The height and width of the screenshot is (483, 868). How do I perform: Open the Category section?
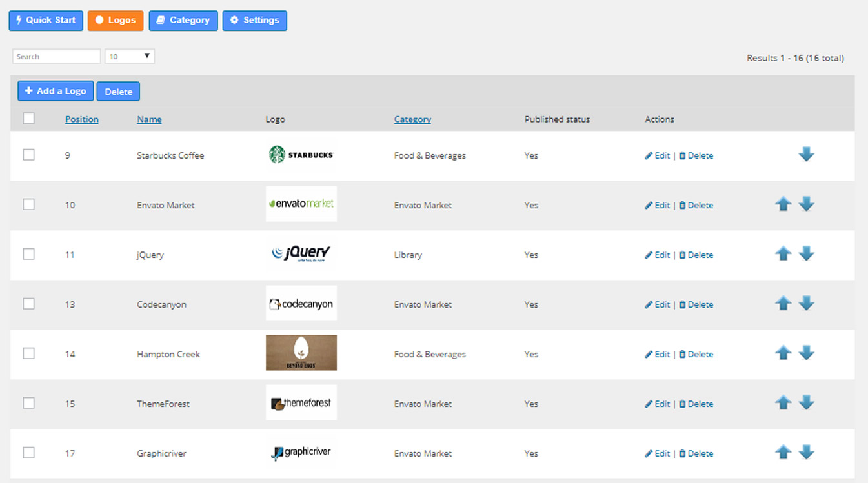click(x=183, y=20)
